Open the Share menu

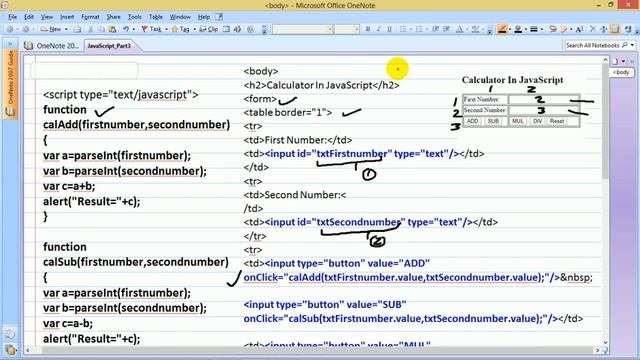(x=113, y=17)
